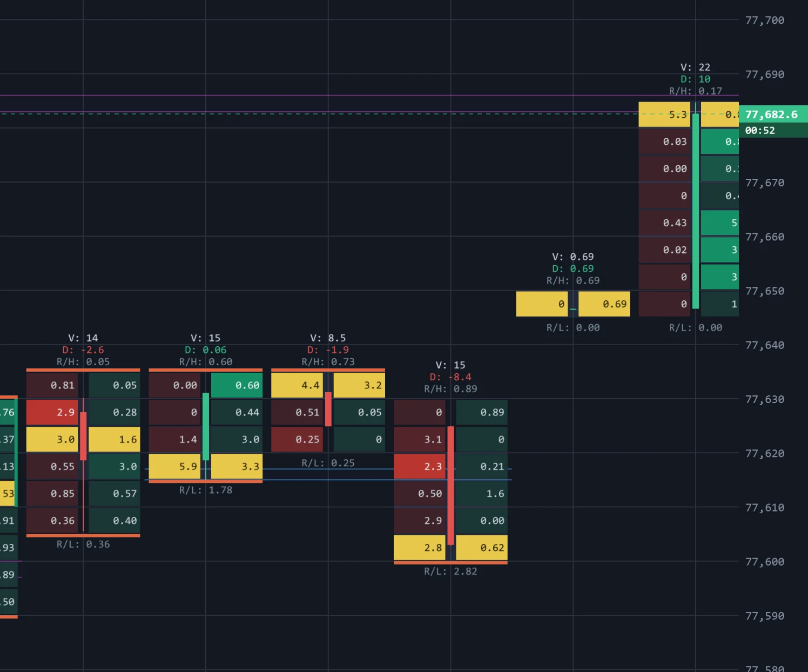
Task: Select the 'V: 0.69' volume label
Action: tap(573, 257)
